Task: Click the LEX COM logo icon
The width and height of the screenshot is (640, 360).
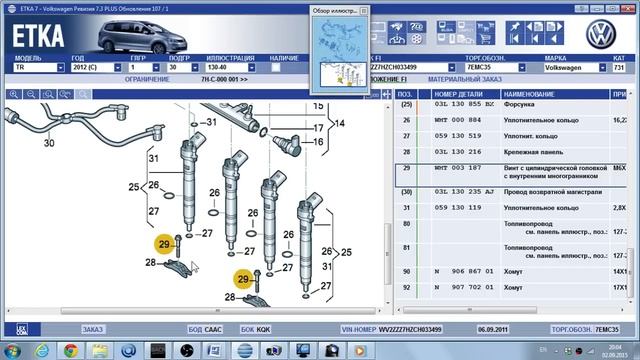Action: click(22, 329)
